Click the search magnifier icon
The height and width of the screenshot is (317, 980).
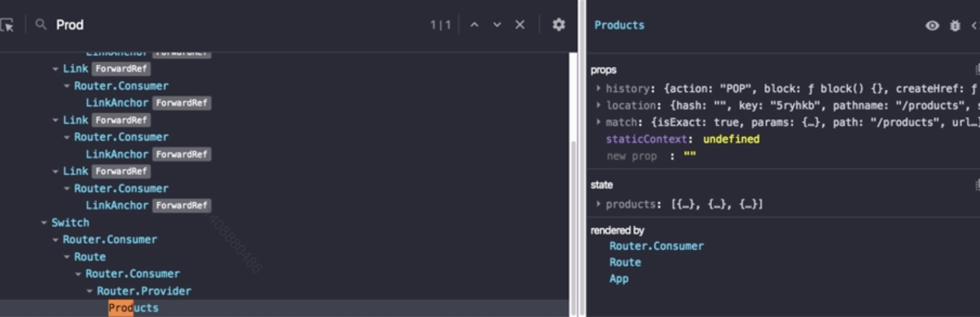click(40, 25)
